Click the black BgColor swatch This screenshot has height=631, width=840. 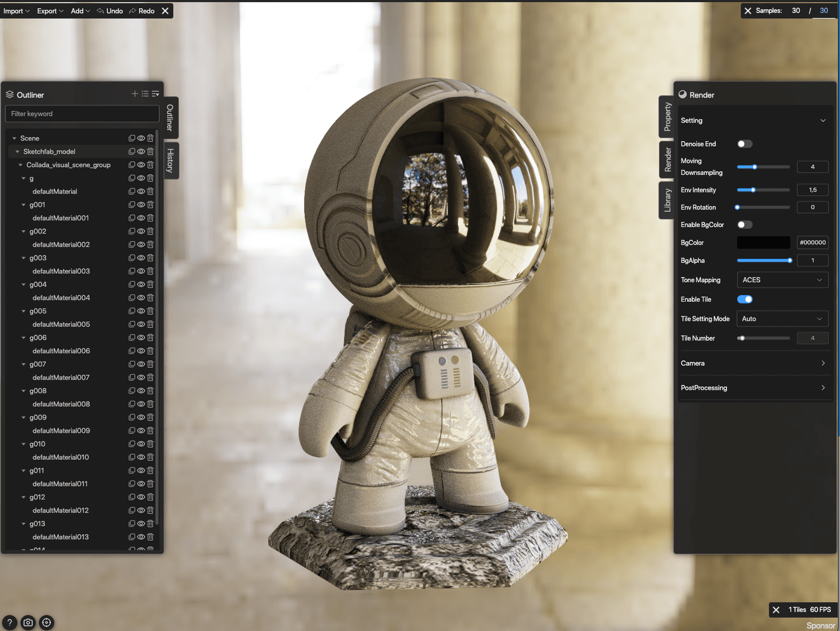763,242
